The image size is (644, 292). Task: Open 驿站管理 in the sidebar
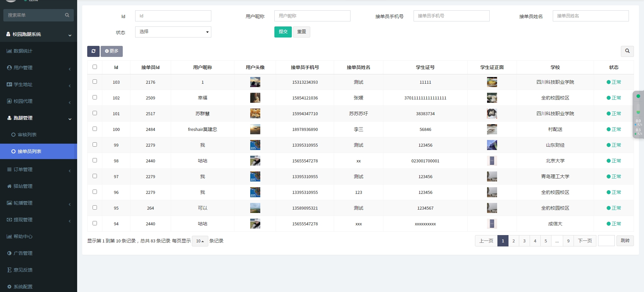(x=23, y=186)
